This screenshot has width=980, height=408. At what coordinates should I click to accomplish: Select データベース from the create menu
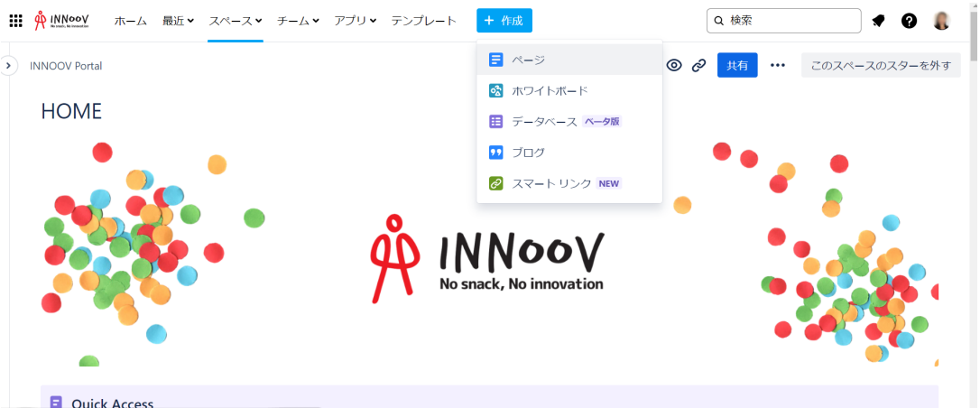569,122
